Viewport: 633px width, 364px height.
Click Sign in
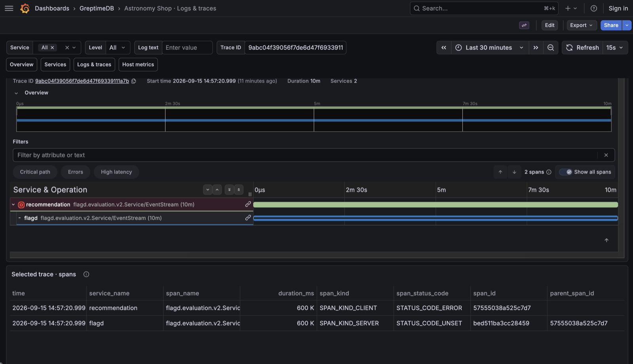[x=618, y=8]
